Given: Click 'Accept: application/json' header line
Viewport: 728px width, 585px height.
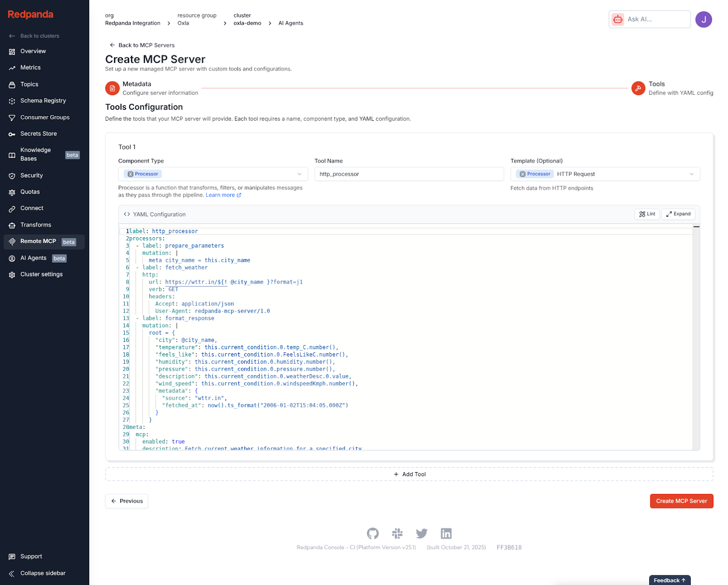Looking at the screenshot, I should pyautogui.click(x=194, y=304).
